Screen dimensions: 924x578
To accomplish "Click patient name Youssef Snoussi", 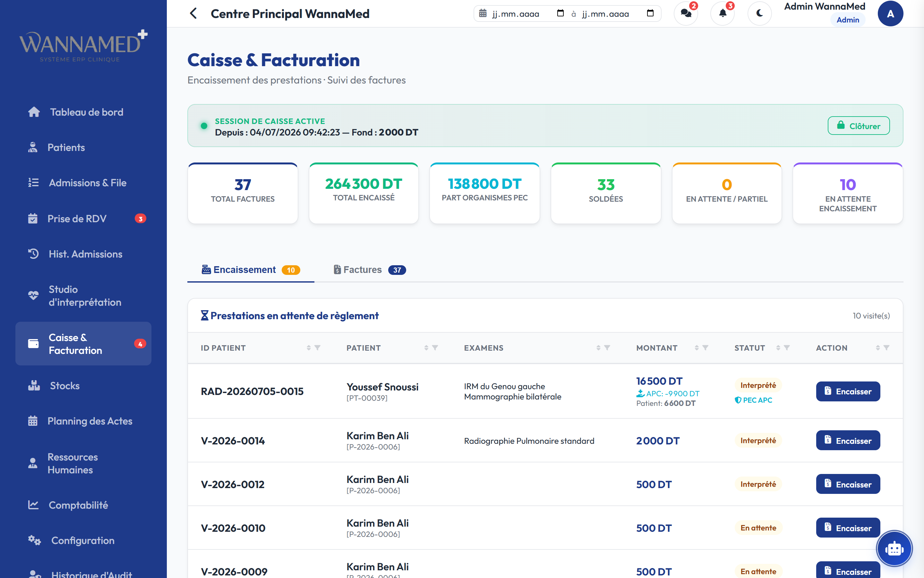I will pos(382,387).
